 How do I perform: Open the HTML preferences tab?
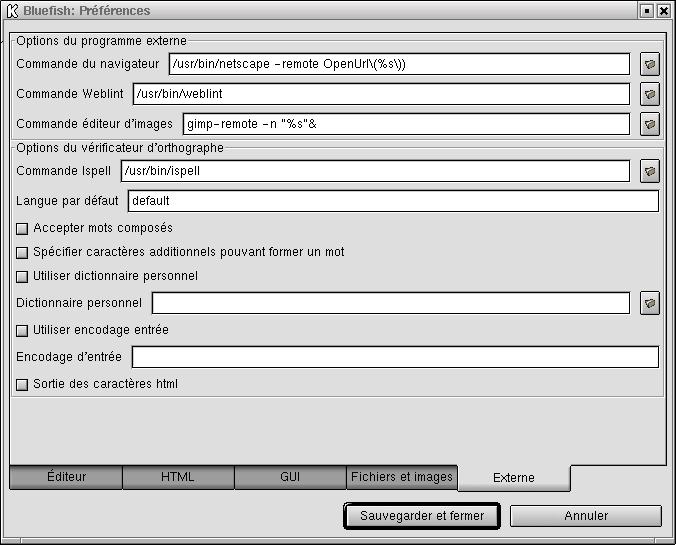click(x=178, y=478)
